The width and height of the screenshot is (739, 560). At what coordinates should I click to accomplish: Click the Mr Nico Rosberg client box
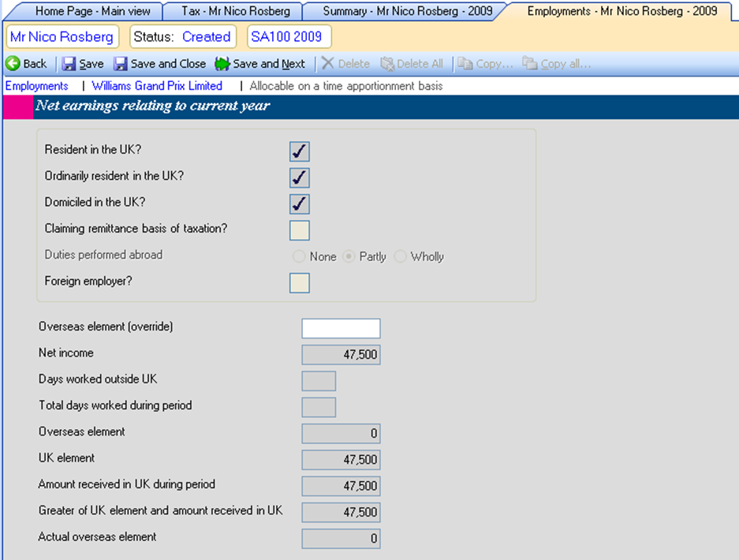(x=62, y=37)
